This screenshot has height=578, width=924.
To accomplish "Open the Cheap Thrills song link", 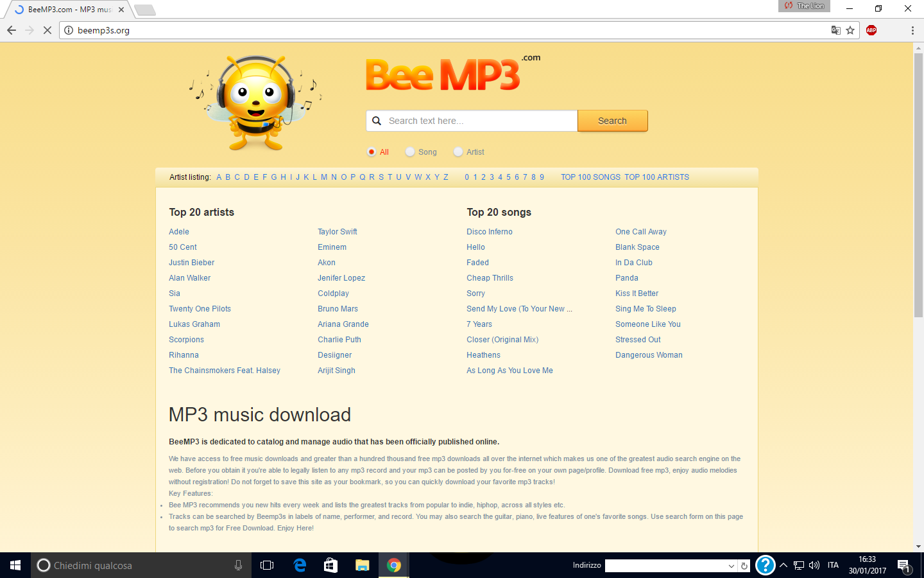I will point(490,278).
